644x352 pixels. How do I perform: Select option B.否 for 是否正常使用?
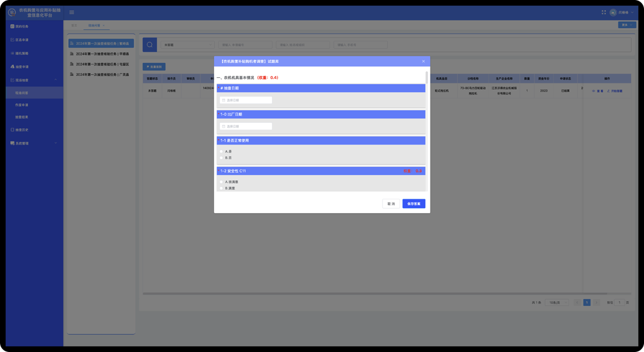[221, 158]
